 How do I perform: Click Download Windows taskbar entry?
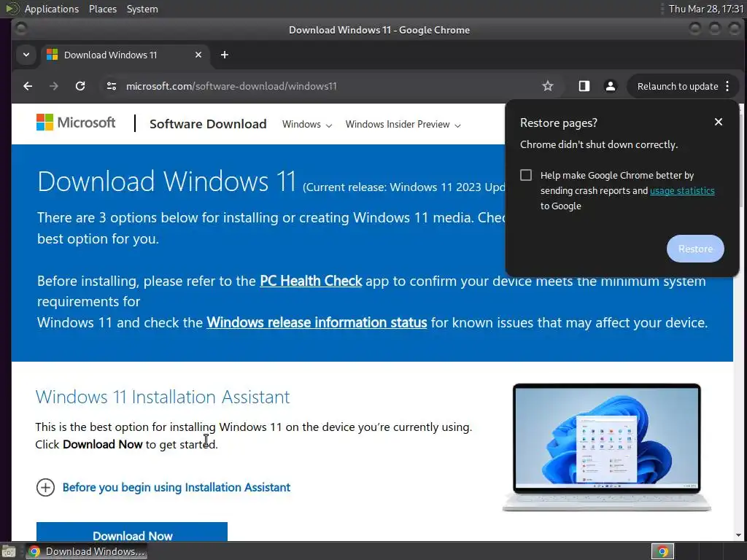(86, 551)
